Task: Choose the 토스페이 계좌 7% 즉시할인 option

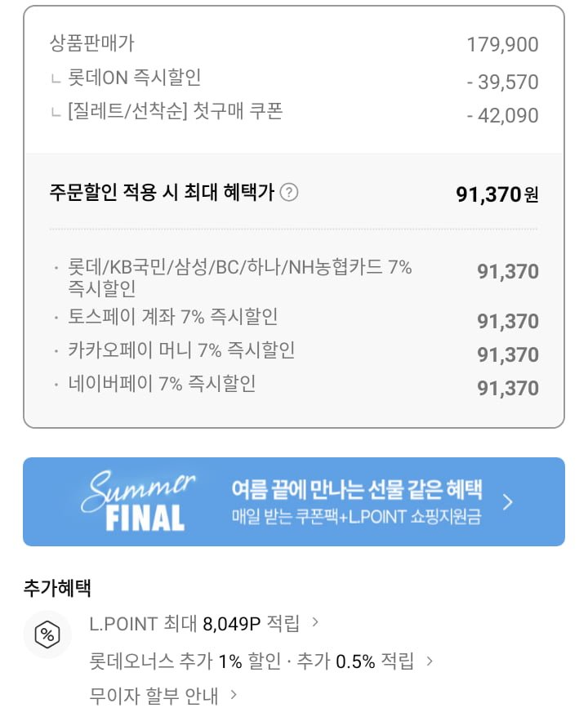Action: coord(173,317)
